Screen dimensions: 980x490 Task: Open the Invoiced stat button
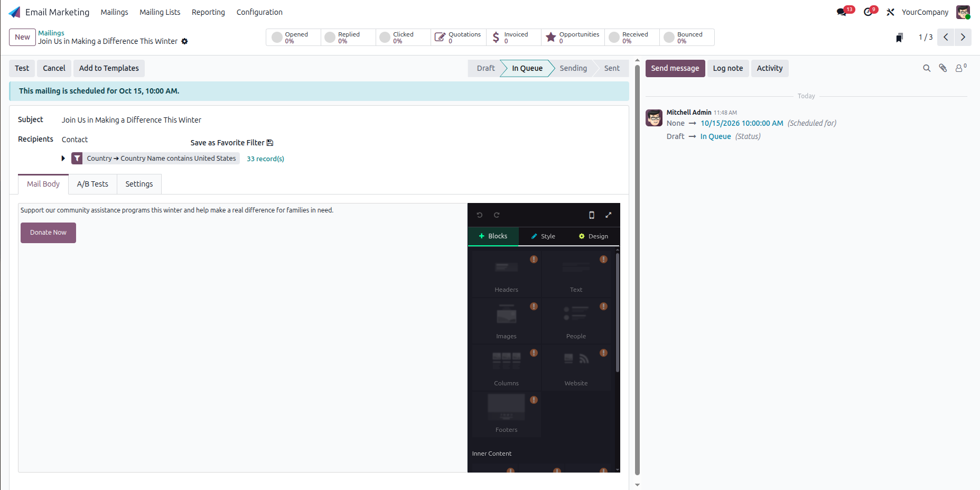click(x=514, y=38)
